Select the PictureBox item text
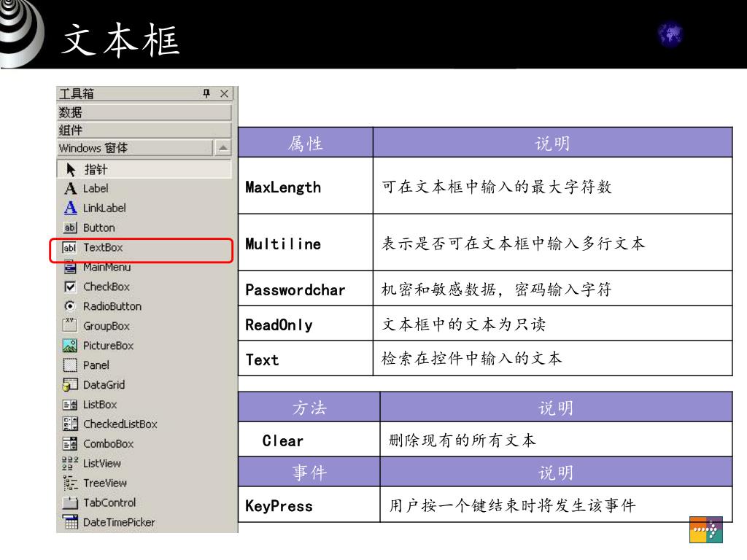The height and width of the screenshot is (560, 747). point(108,346)
